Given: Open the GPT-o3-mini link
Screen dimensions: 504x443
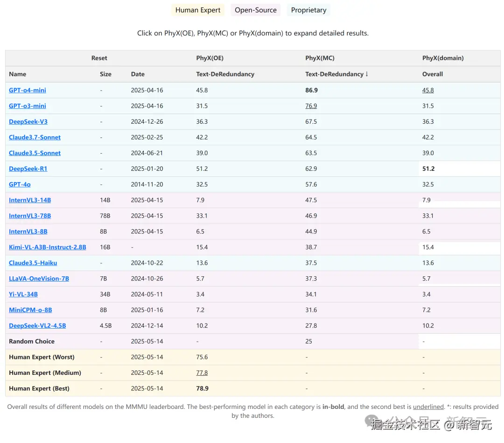Looking at the screenshot, I should point(28,106).
